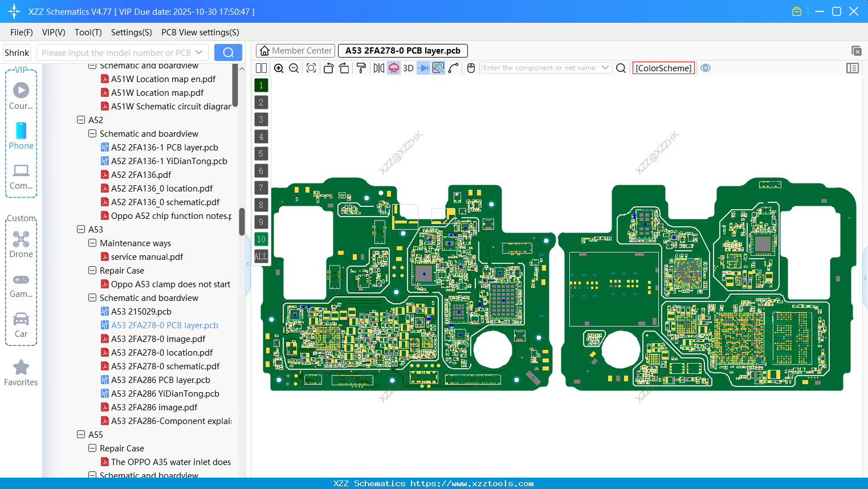Viewport: 868px width, 489px height.
Task: Switch to 3D board view
Action: tap(408, 68)
